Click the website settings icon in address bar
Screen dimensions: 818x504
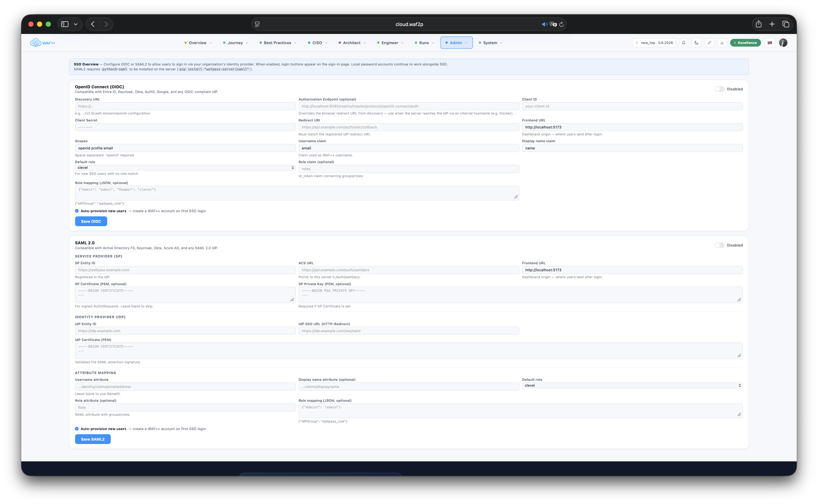tap(257, 24)
